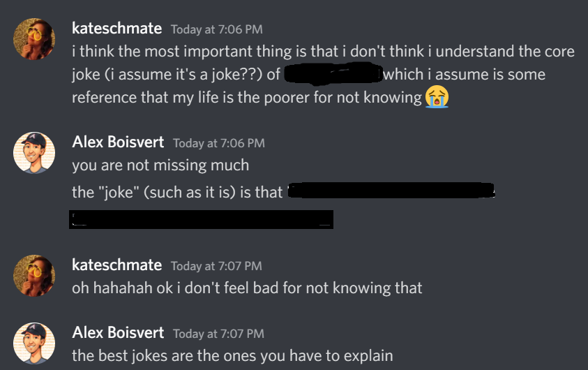Select 'the best jokes are the ones' message
The width and height of the screenshot is (588, 370).
click(232, 356)
